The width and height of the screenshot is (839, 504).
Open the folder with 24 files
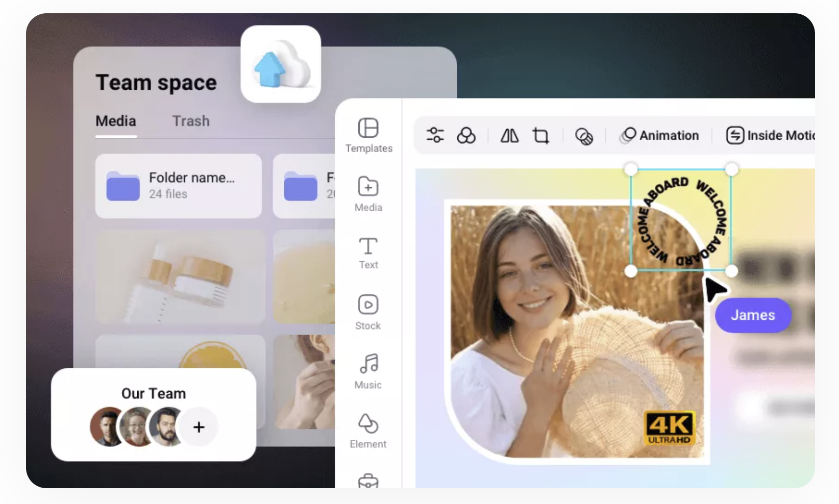[178, 186]
